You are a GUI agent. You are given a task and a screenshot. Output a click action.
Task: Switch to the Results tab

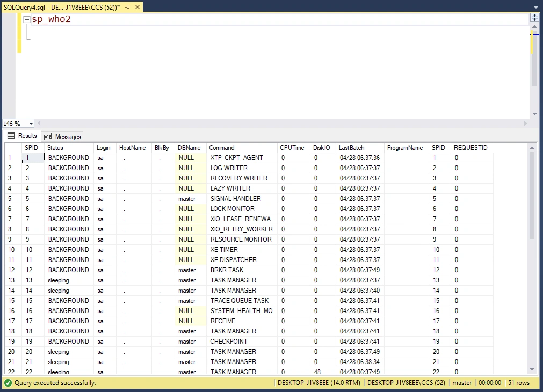pyautogui.click(x=22, y=136)
